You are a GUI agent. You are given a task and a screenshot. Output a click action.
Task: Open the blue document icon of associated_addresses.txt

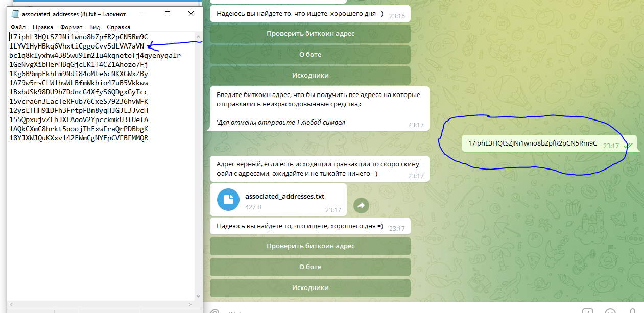point(228,200)
